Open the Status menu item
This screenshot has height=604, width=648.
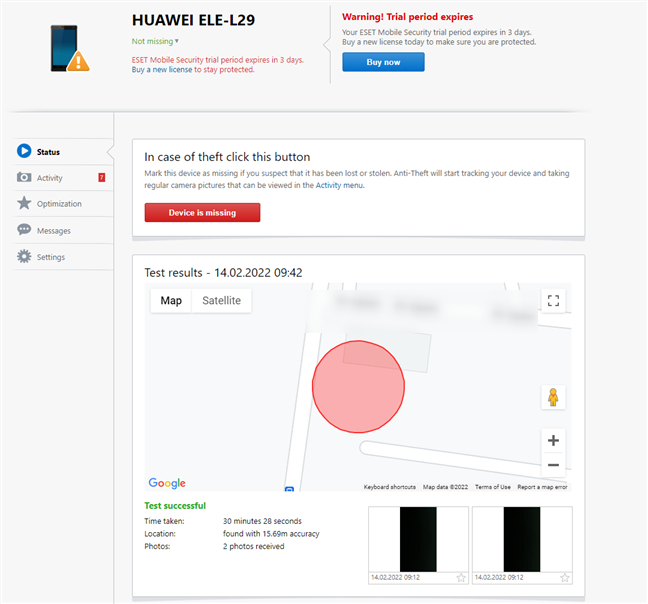tap(63, 152)
